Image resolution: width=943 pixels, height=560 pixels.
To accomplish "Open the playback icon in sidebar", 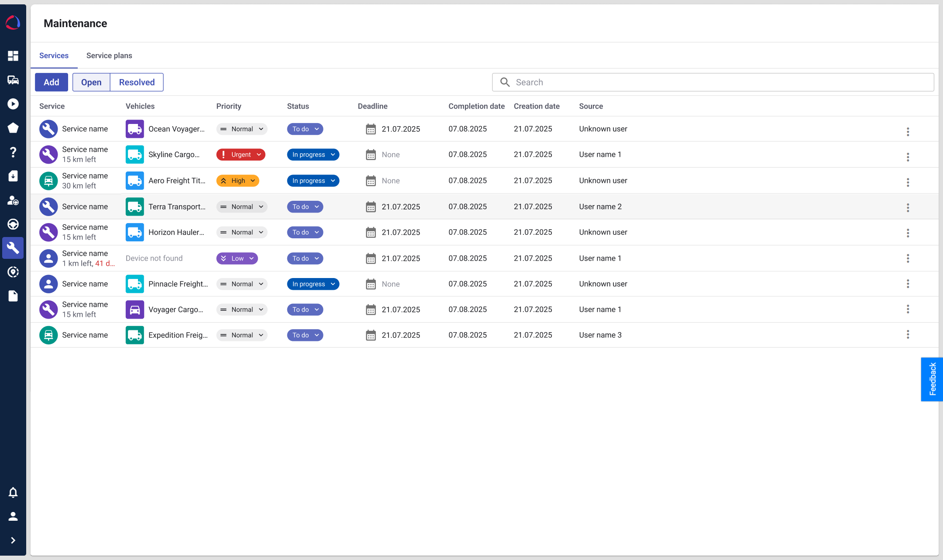I will click(13, 104).
